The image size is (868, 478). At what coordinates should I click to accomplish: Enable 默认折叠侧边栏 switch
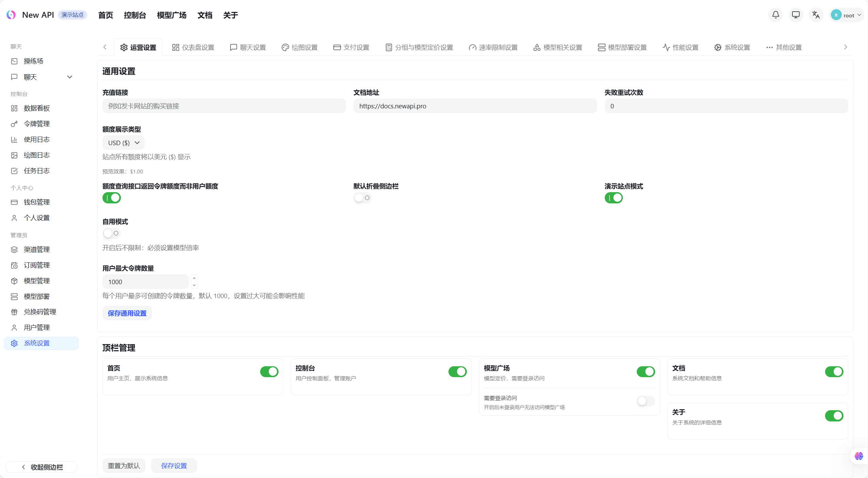[362, 198]
